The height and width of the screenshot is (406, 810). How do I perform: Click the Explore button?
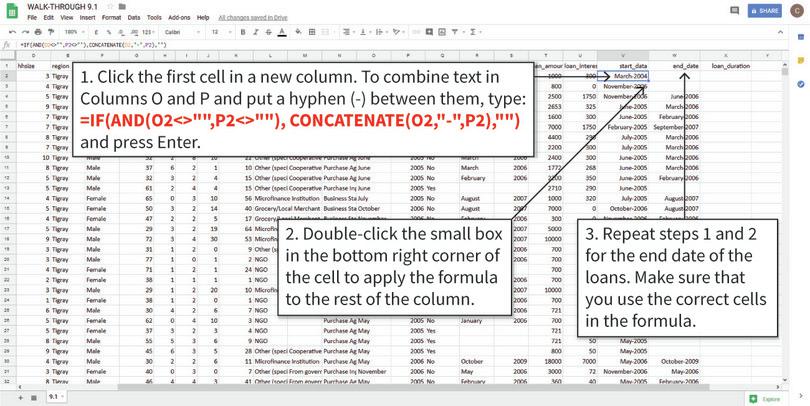765,399
